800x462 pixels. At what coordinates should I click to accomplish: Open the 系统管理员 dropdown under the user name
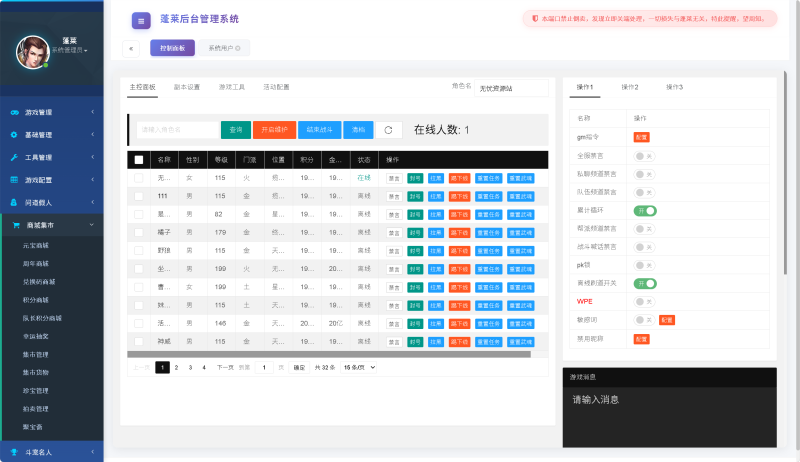pyautogui.click(x=69, y=50)
